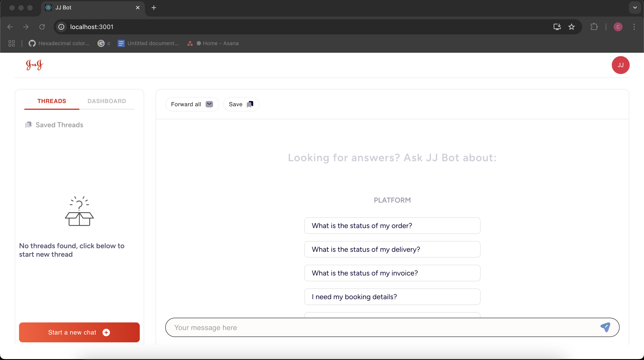Open Untitled document bookmark
Screen dimensions: 644x360
click(148, 43)
